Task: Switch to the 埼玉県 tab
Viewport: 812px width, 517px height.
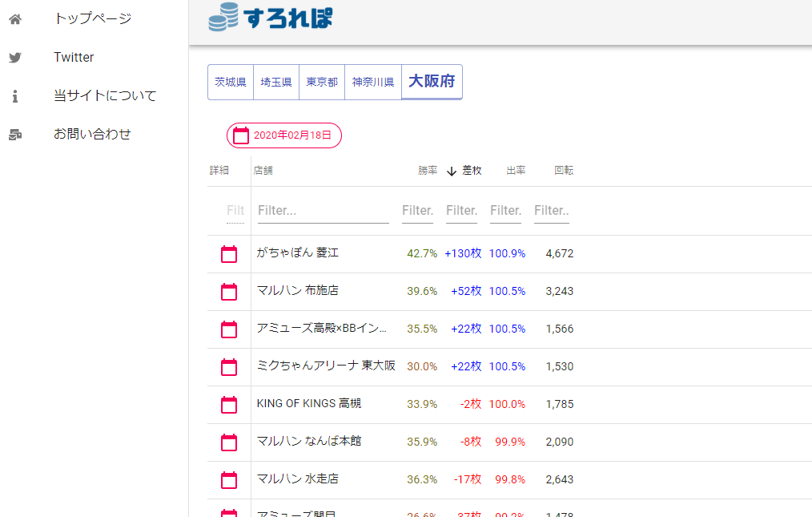Action: coord(276,82)
